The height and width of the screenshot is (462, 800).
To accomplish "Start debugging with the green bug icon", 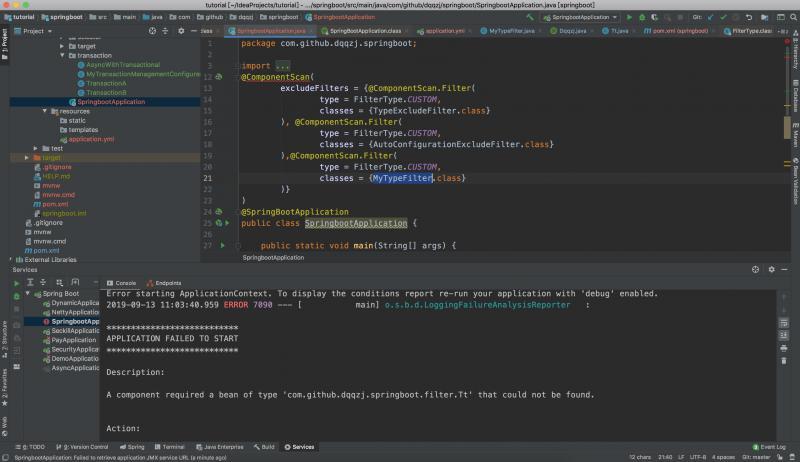I will 642,17.
